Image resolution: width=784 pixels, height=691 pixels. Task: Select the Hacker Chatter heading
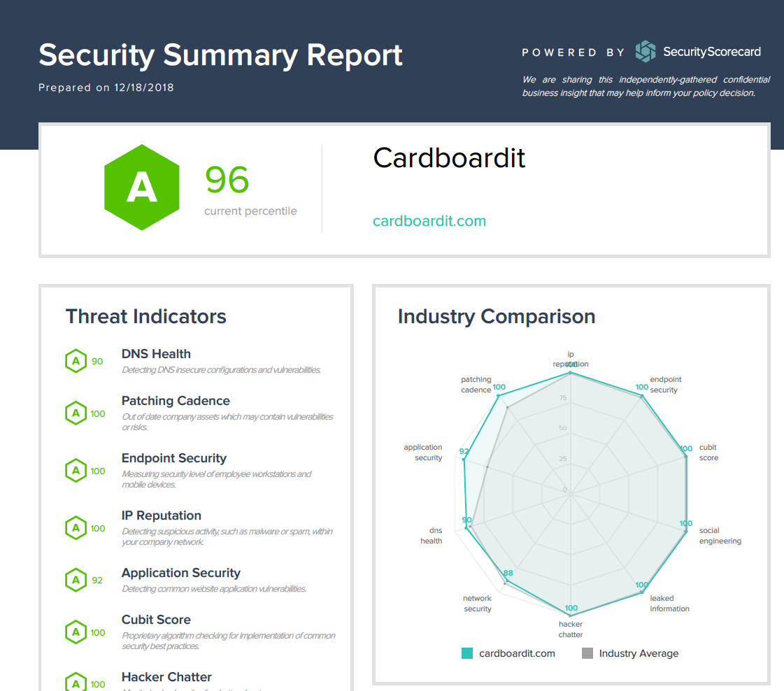coord(166,677)
